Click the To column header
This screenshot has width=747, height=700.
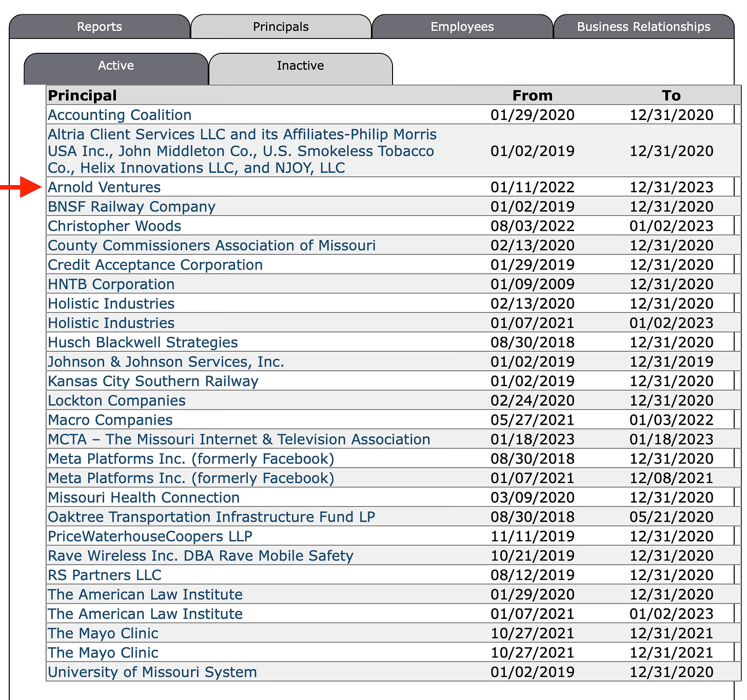(671, 95)
